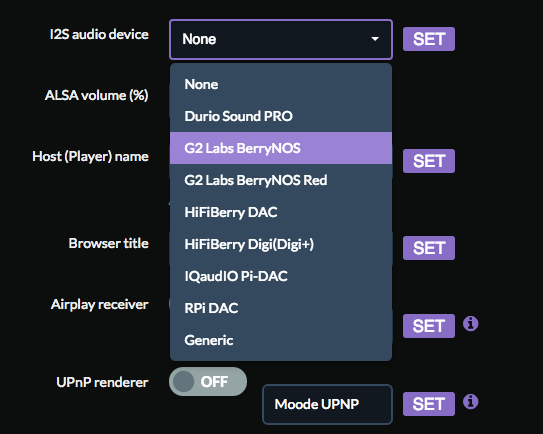Image resolution: width=543 pixels, height=434 pixels.
Task: Open the I2S audio device dropdown arrow
Action: (x=375, y=39)
